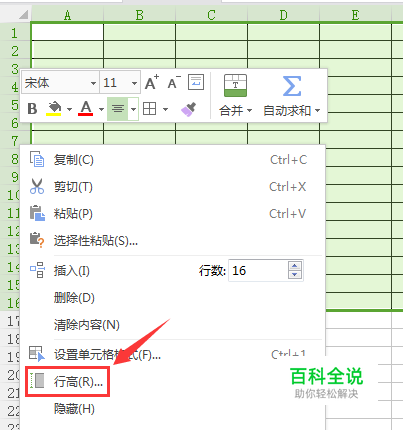Apply yellow fill color bucket
The image size is (403, 430).
click(x=54, y=109)
